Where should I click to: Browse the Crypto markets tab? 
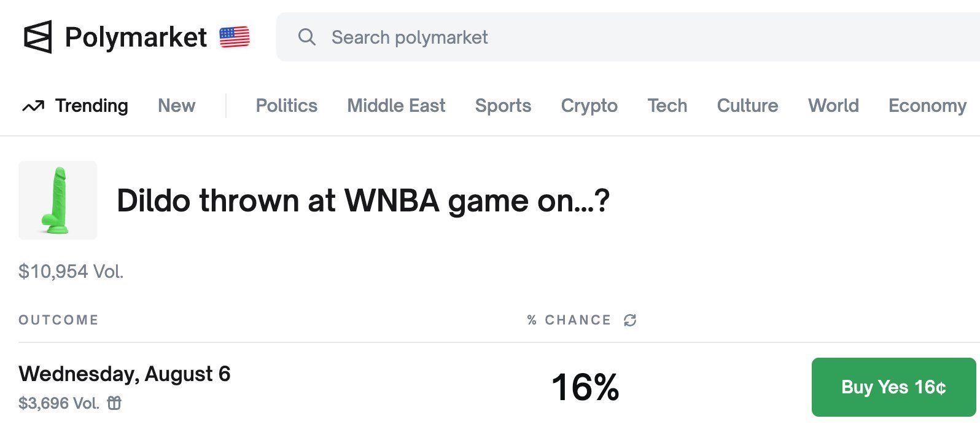click(x=589, y=105)
